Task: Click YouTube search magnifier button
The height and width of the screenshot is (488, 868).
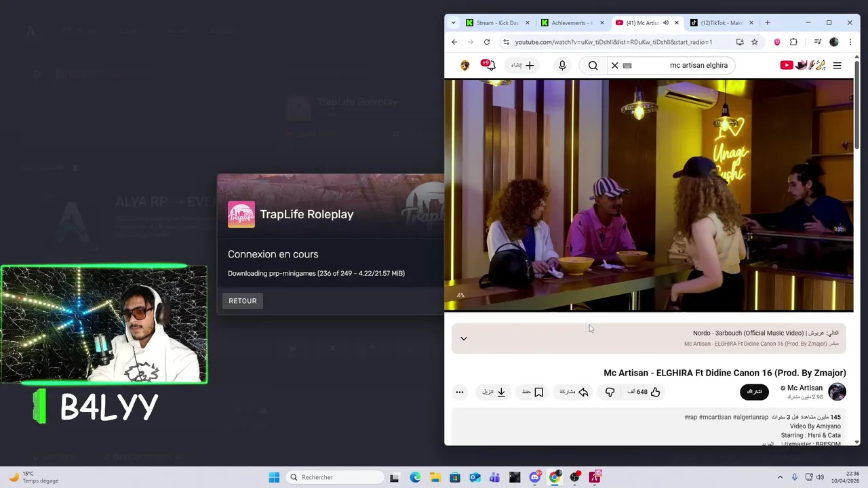Action: 593,65
